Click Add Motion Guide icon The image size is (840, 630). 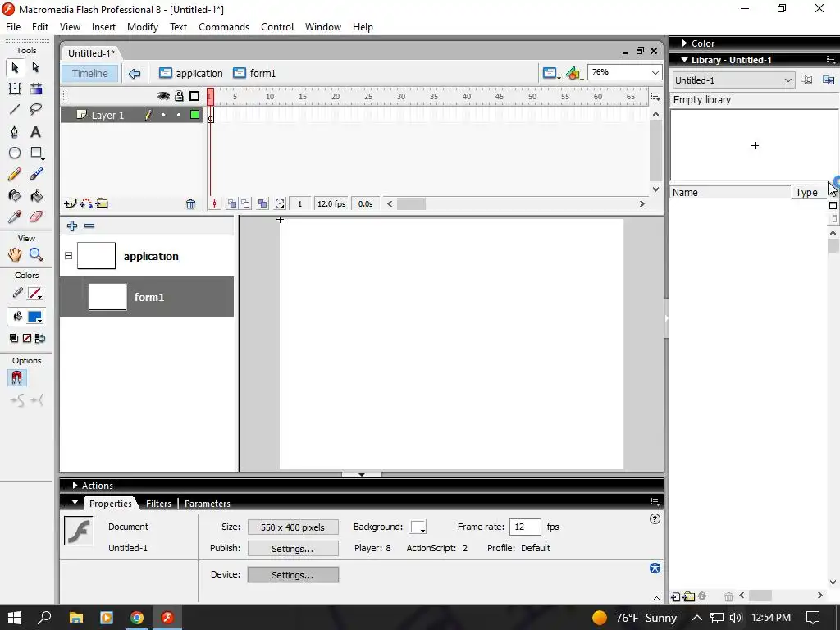click(x=85, y=203)
